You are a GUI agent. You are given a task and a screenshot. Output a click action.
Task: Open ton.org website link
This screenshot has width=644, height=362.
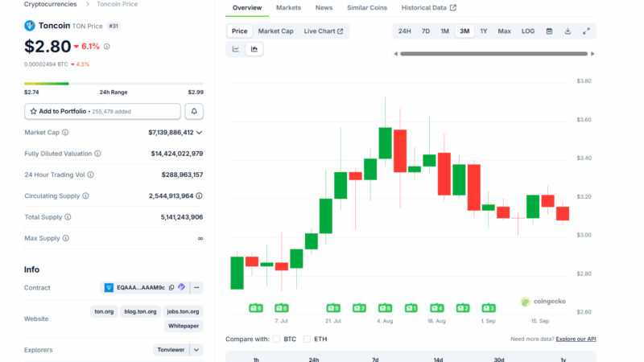pos(104,311)
